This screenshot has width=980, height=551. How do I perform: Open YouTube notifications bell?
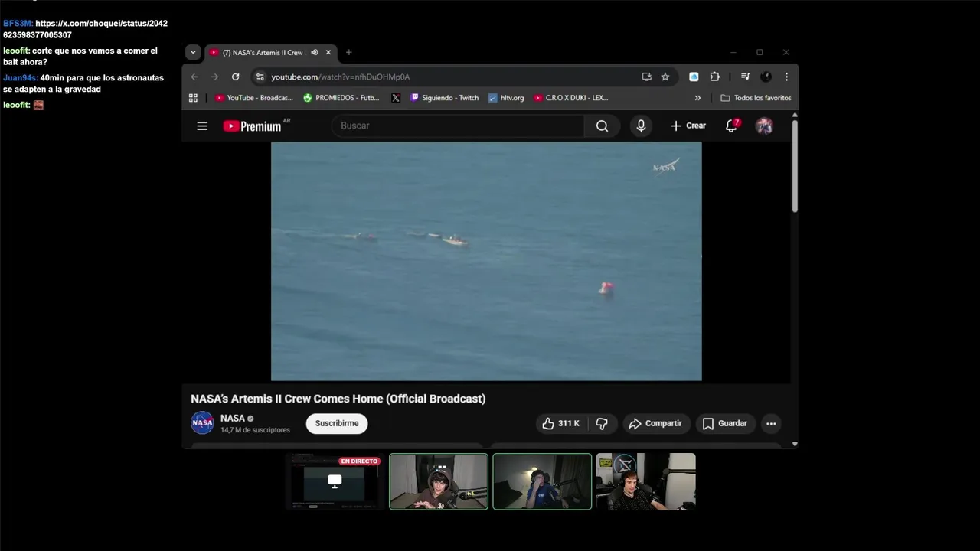pos(731,126)
